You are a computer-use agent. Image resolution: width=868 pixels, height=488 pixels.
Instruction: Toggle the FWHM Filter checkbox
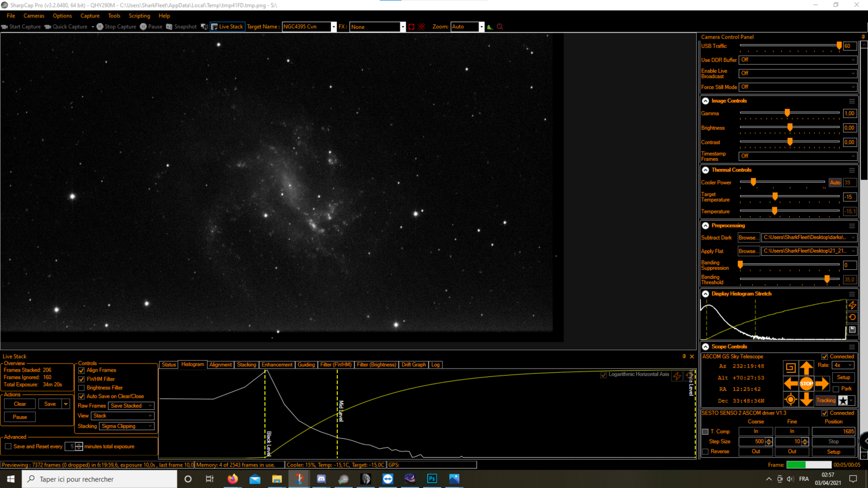click(x=81, y=379)
